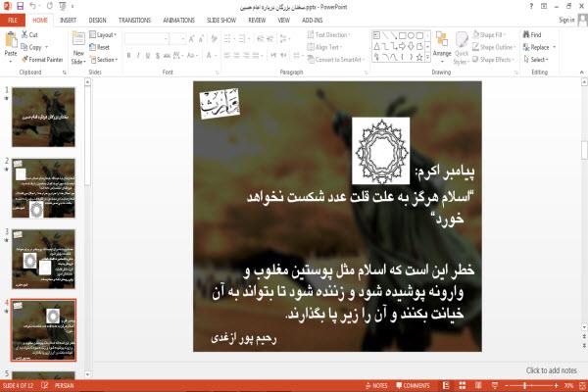The height and width of the screenshot is (392, 588).
Task: Click the PERSIAN language indicator
Action: click(64, 385)
